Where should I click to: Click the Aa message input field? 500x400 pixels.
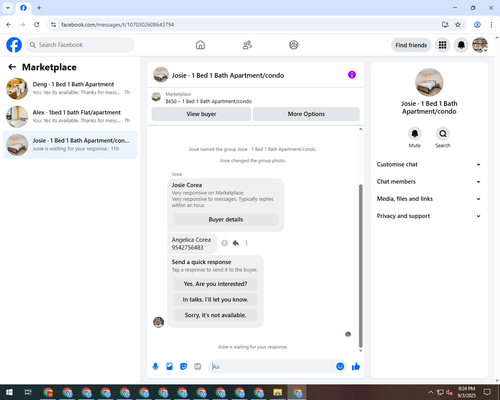coord(272,367)
